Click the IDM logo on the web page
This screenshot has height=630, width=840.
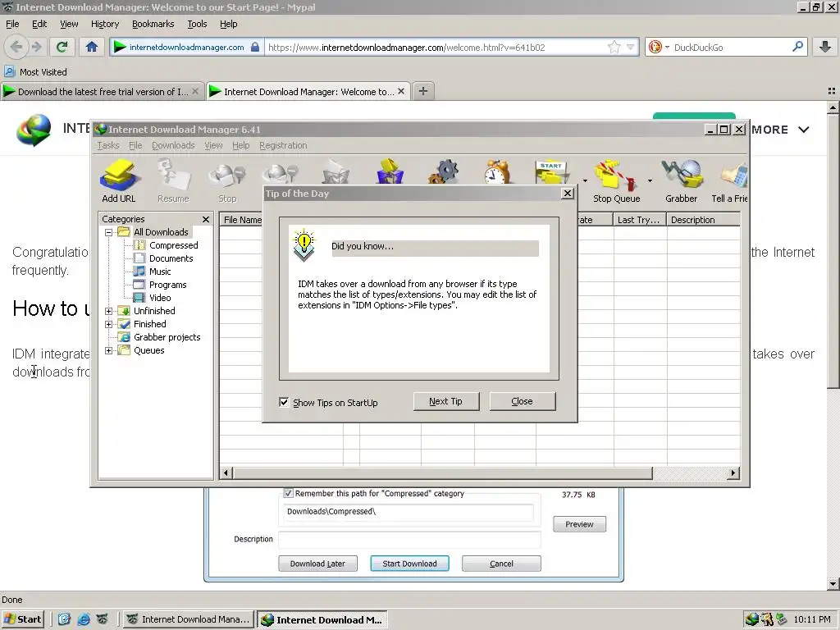[33, 130]
